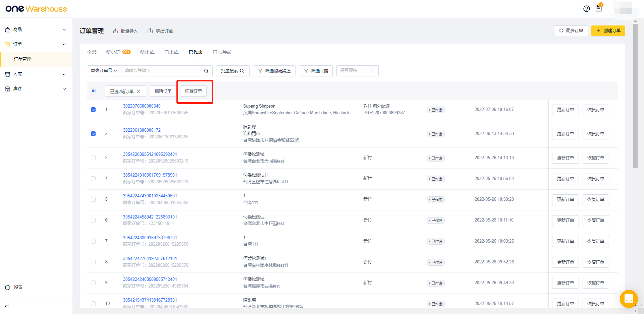644x314 pixels.
Task: Click 更新订单 for row 5
Action: click(x=565, y=199)
